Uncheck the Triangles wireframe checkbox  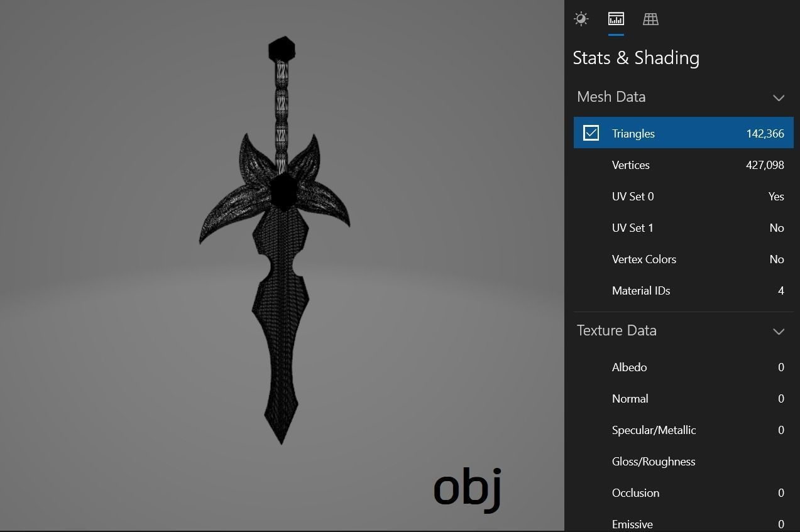click(591, 133)
